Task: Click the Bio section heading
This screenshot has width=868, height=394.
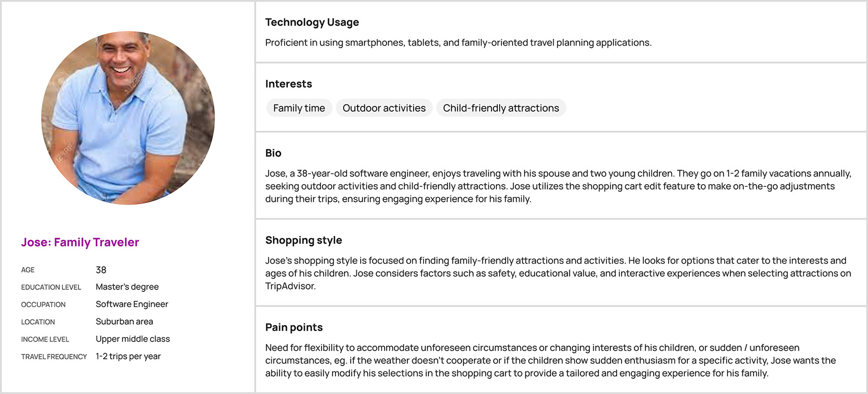Action: [273, 153]
